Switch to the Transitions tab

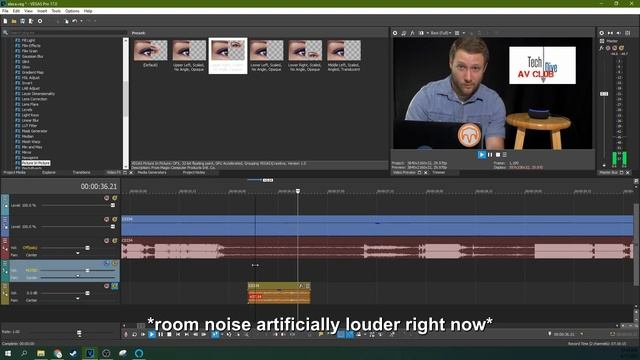[81, 173]
